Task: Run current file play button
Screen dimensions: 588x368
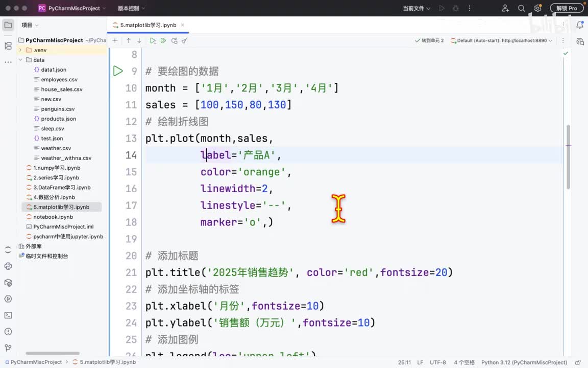Action: pos(442,8)
